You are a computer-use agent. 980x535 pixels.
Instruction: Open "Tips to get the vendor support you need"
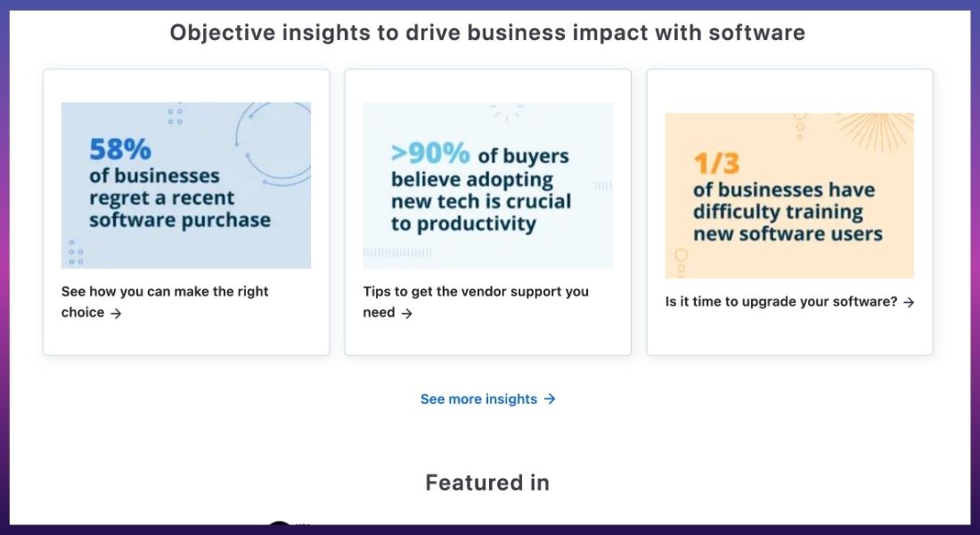476,301
